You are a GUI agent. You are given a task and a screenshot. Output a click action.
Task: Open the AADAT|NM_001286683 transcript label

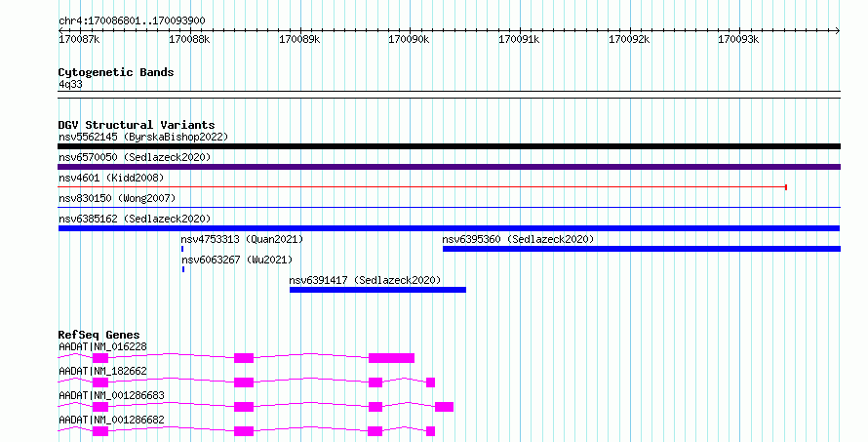click(x=112, y=395)
